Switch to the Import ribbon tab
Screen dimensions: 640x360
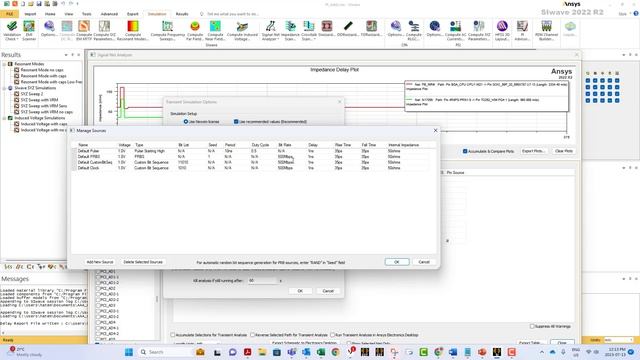click(30, 14)
